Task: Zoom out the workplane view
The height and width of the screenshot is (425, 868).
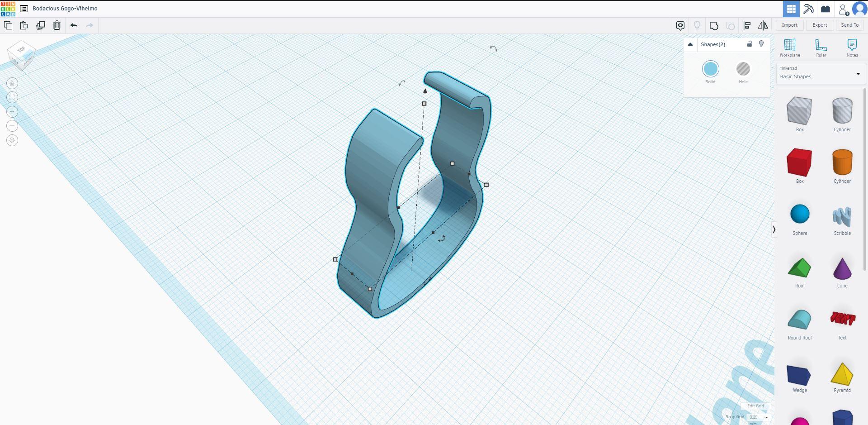Action: coord(12,126)
